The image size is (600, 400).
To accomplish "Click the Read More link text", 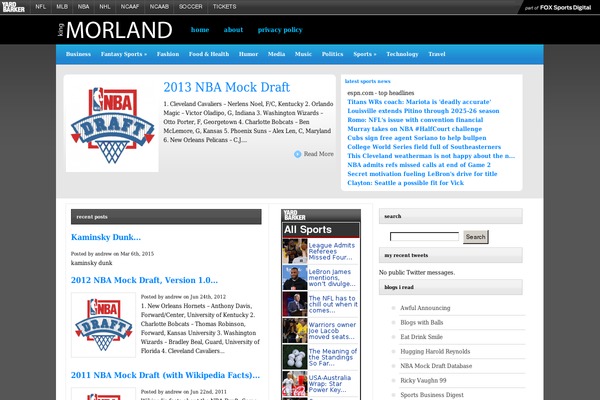I will point(318,154).
